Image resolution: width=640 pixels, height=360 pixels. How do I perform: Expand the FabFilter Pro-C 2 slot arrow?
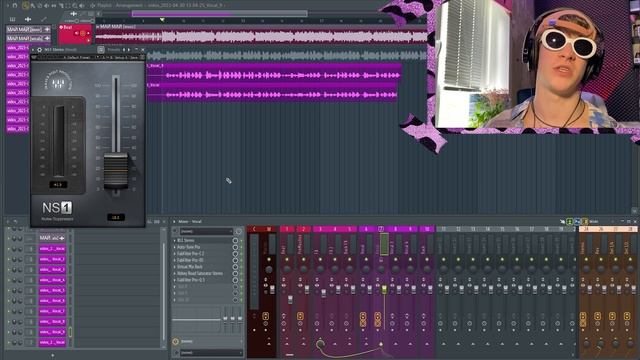[175, 253]
